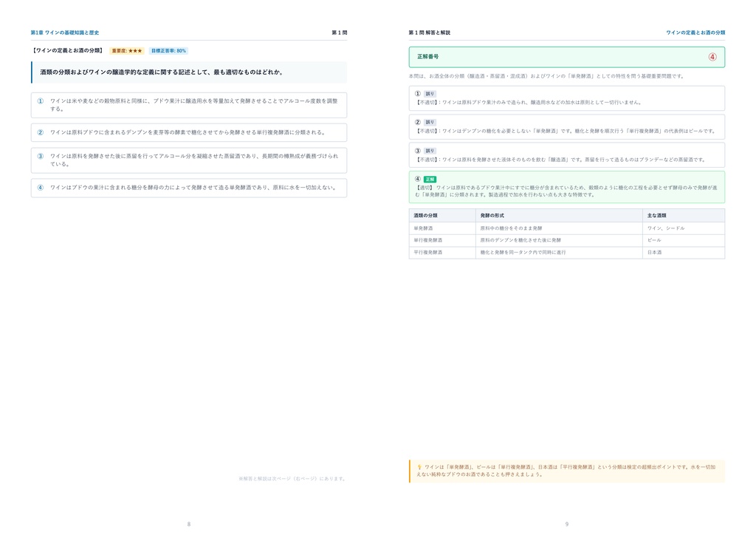Click the question text 酒類の分類およびワインの醸造学的な定義…
Screen dimensions: 756x535
coord(162,72)
